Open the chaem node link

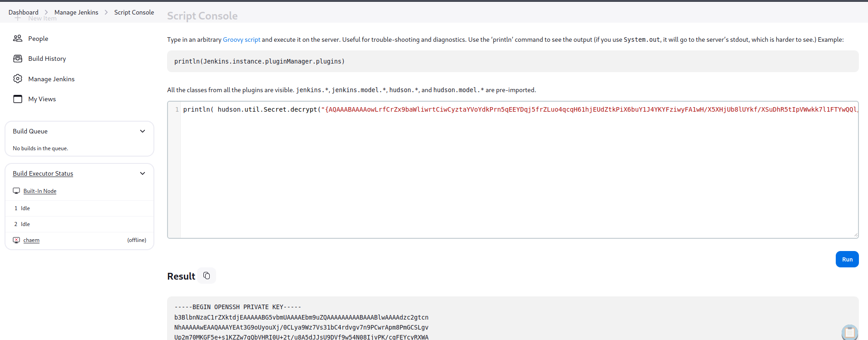click(x=31, y=240)
